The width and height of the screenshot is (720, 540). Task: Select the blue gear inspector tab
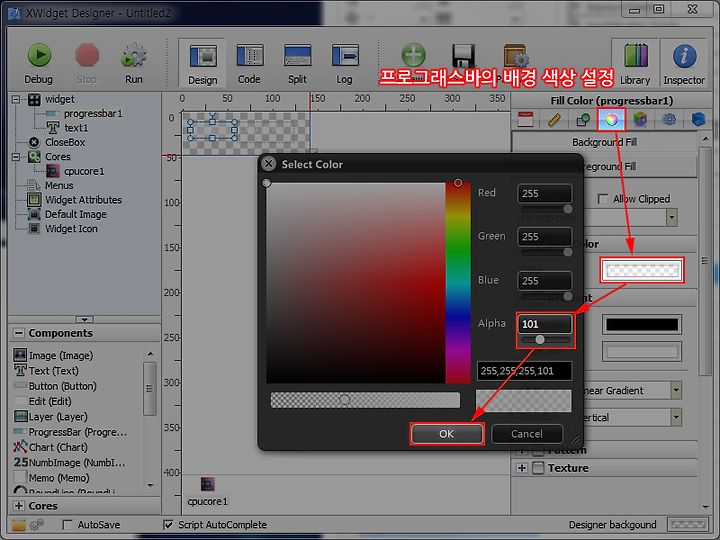coord(669,119)
